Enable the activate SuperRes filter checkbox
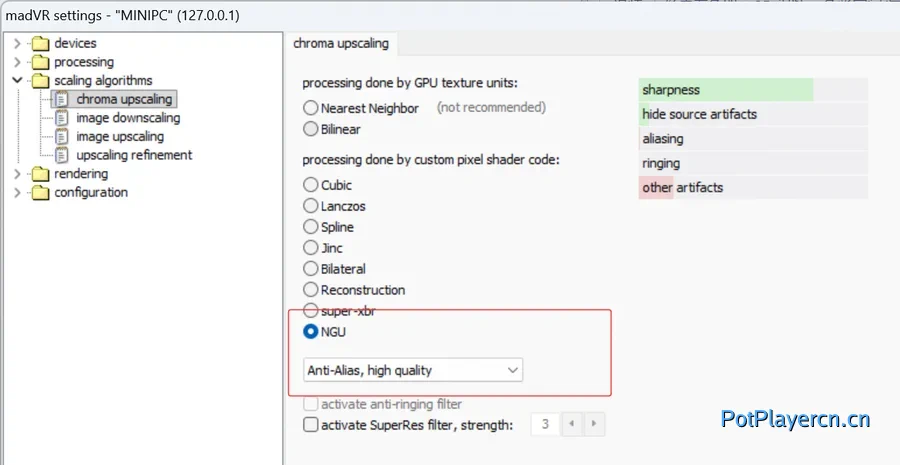The width and height of the screenshot is (900, 465). [311, 425]
